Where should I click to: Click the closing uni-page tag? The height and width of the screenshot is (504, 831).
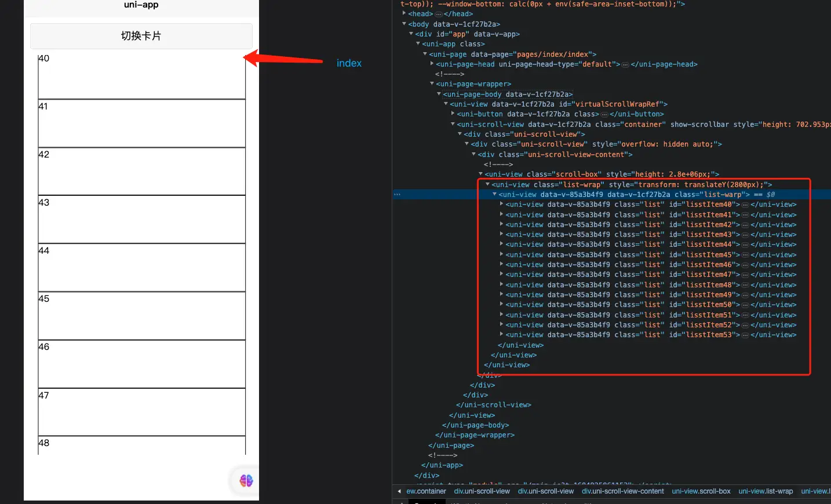coord(451,445)
